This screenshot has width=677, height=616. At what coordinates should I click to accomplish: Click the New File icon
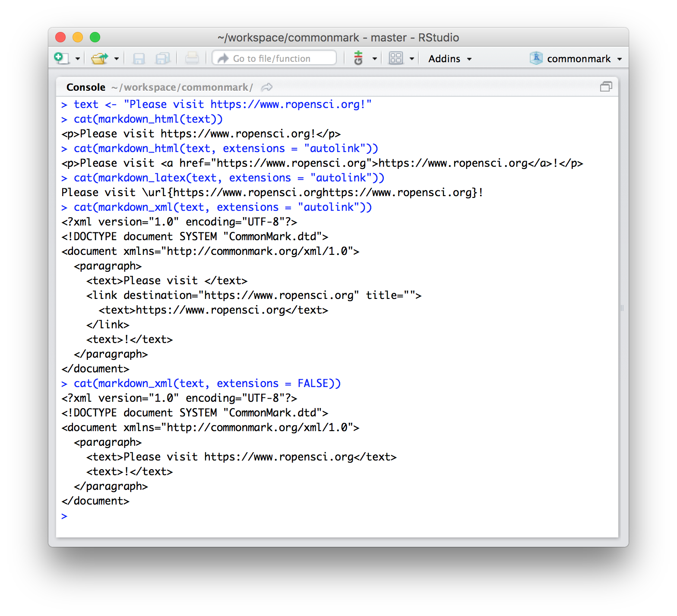coord(61,58)
